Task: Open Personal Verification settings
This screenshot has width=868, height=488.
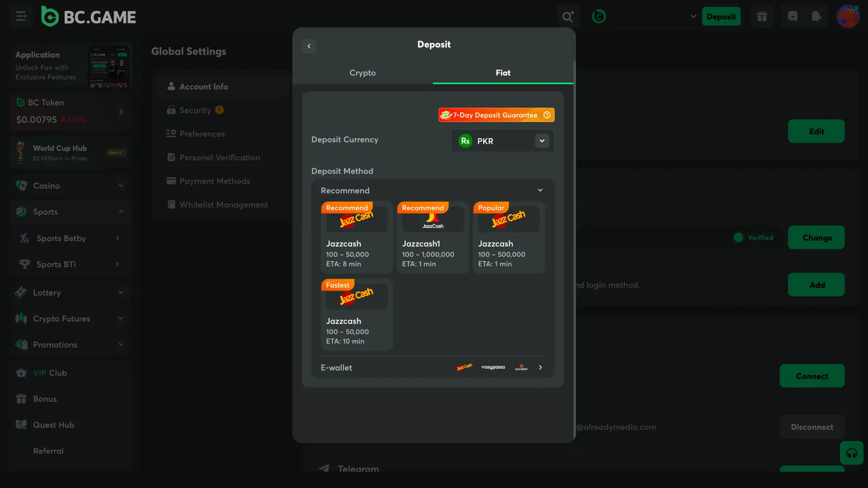Action: click(x=222, y=157)
